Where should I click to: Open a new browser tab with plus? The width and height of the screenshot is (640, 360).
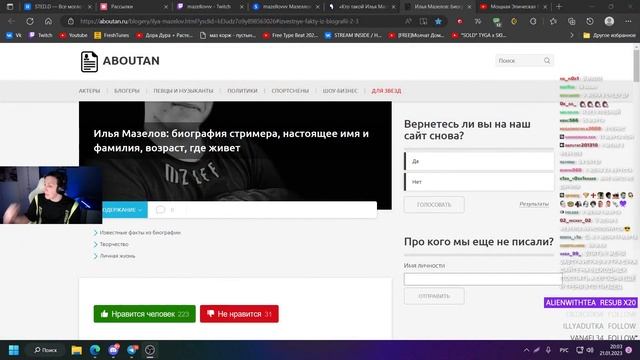[x=559, y=7]
